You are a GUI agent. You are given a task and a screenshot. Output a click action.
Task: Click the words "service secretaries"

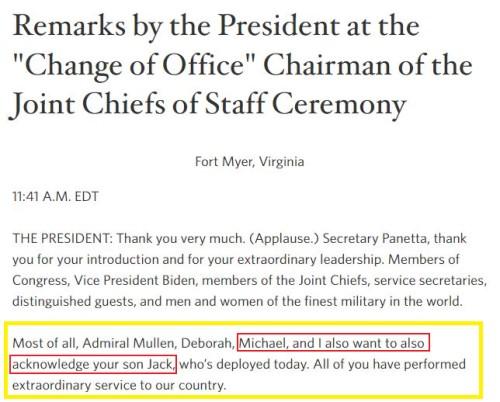tap(430, 280)
